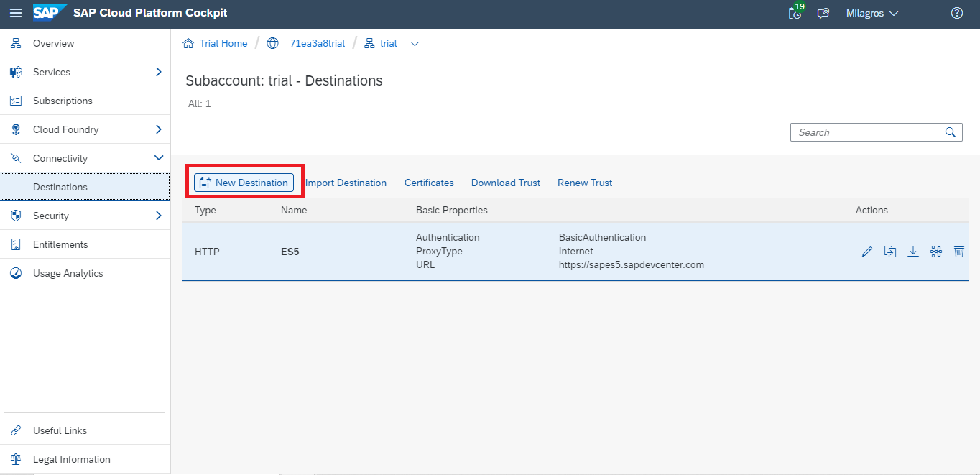Open the Milagros user dropdown
Viewport: 980px width, 475px height.
pyautogui.click(x=872, y=14)
